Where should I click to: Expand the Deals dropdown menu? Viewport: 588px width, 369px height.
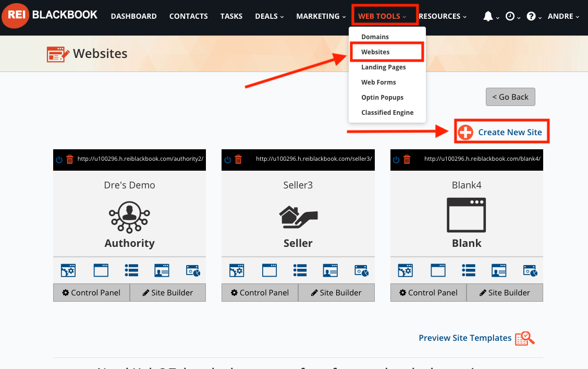point(269,16)
